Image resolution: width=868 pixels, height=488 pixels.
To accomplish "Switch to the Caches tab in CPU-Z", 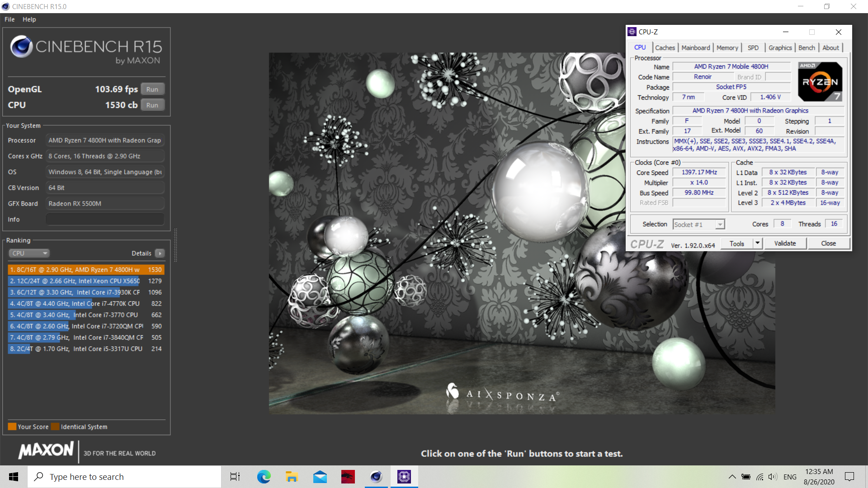I will pos(665,48).
